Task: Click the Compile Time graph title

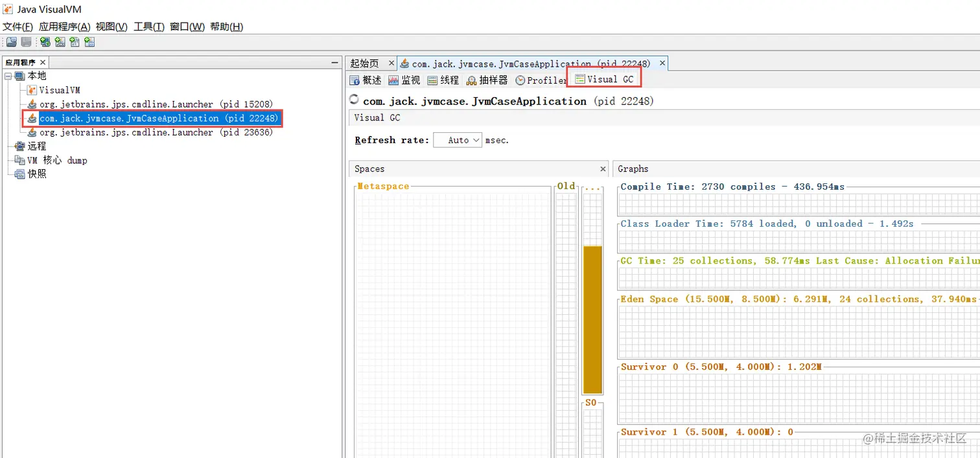Action: [x=732, y=187]
